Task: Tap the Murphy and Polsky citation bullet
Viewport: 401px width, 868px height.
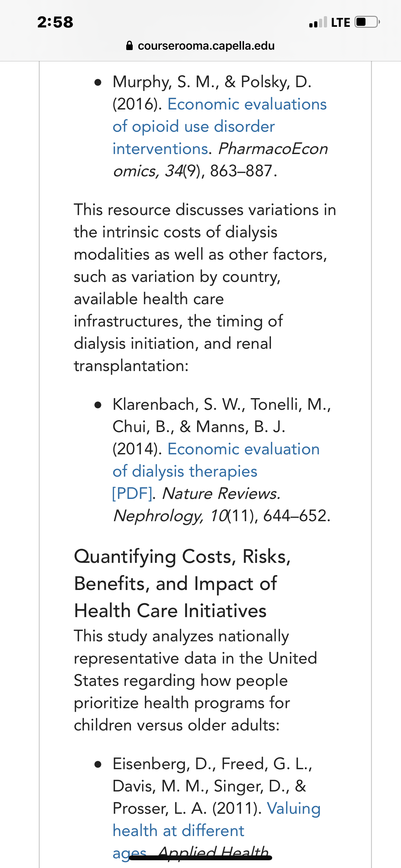Action: click(x=98, y=82)
